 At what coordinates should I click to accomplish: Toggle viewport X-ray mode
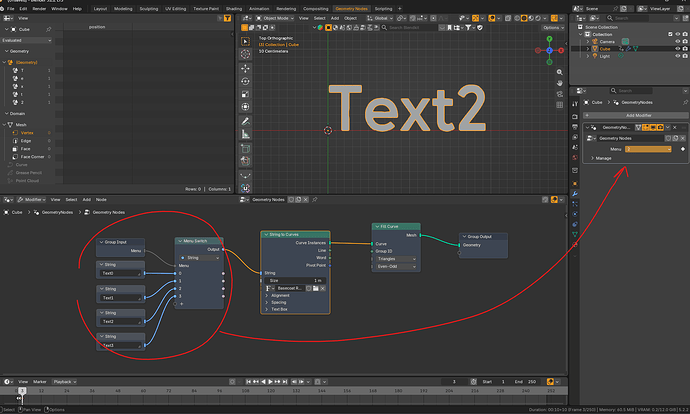(508, 18)
